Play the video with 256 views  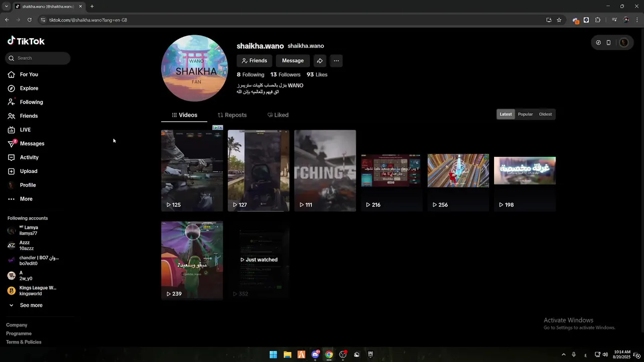(458, 171)
